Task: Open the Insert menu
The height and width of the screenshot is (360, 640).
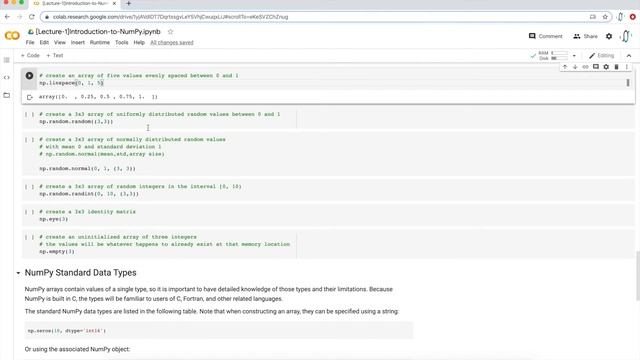Action: pyautogui.click(x=78, y=42)
